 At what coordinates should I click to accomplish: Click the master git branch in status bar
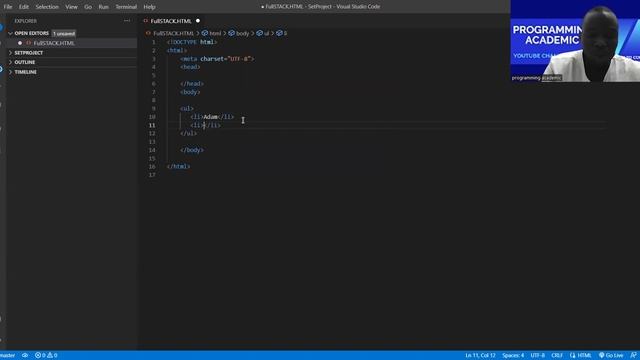click(7, 356)
